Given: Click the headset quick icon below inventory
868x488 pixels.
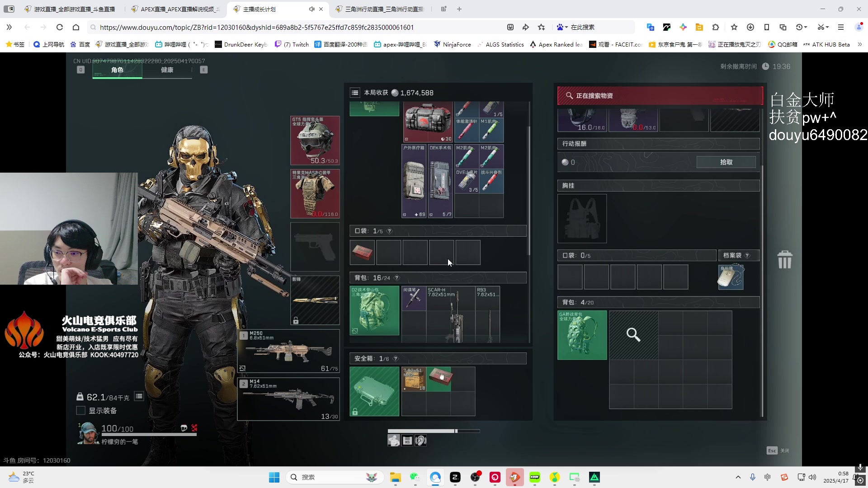Looking at the screenshot, I should pos(421,441).
